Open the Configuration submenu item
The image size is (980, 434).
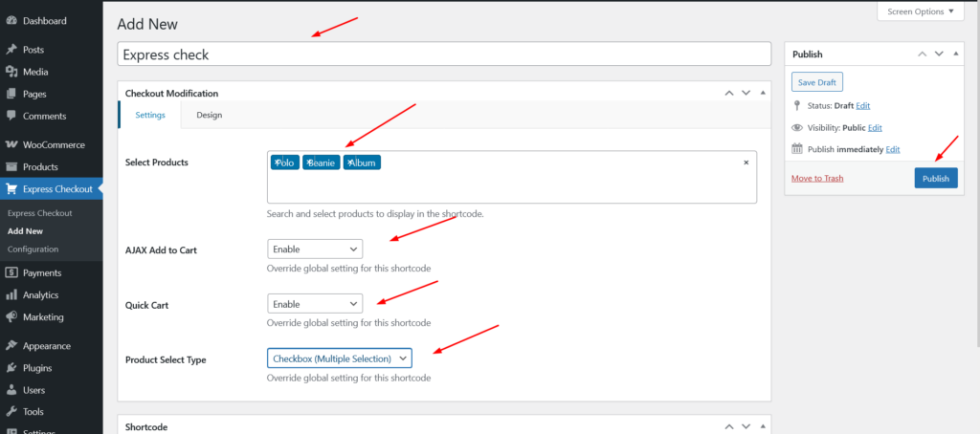(33, 250)
